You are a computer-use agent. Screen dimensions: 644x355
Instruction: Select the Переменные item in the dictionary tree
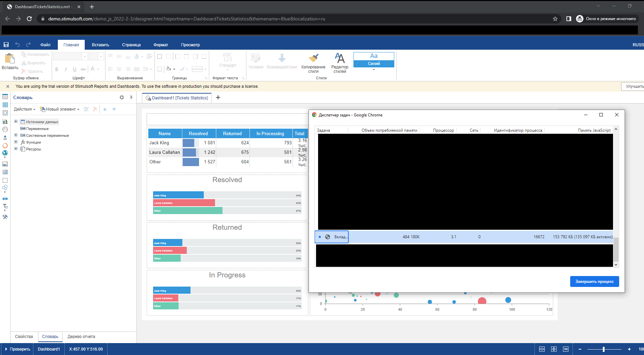click(x=35, y=129)
